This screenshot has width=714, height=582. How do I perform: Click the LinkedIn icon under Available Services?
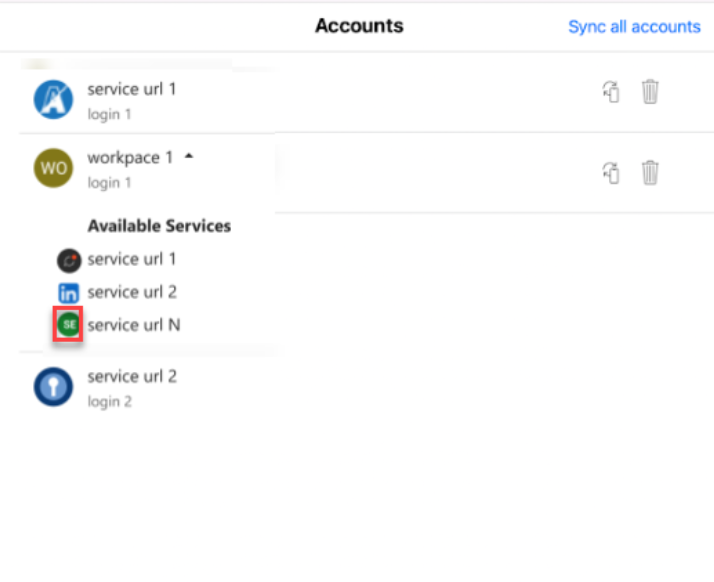[x=68, y=293]
